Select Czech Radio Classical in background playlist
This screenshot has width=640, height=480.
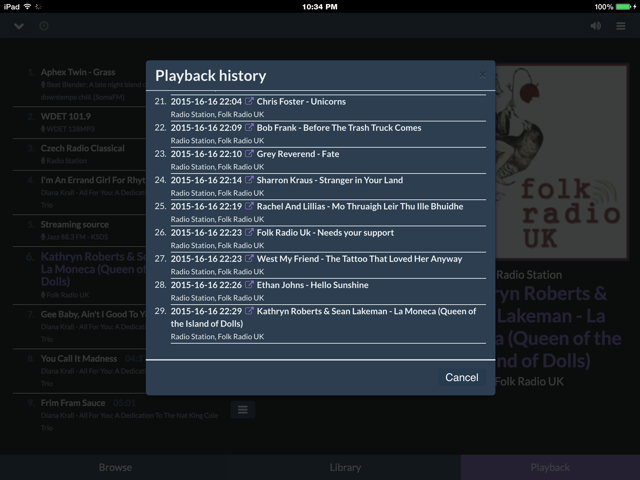[x=82, y=148]
